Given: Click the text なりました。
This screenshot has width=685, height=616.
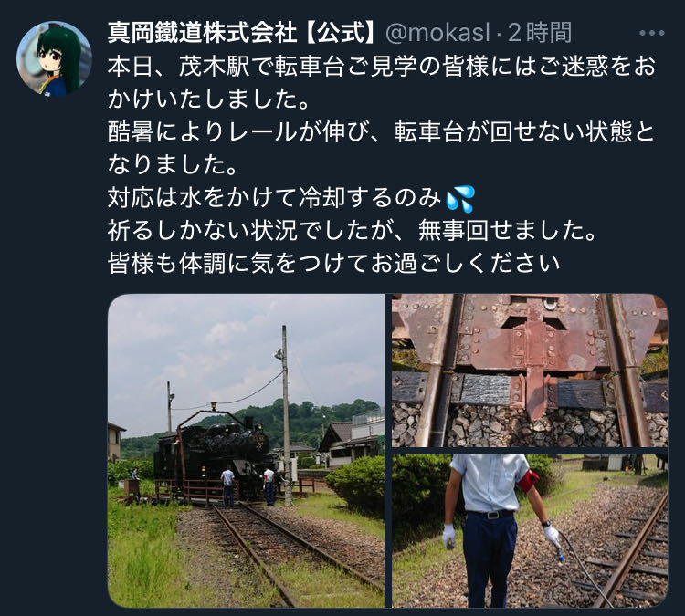Looking at the screenshot, I should tap(173, 165).
